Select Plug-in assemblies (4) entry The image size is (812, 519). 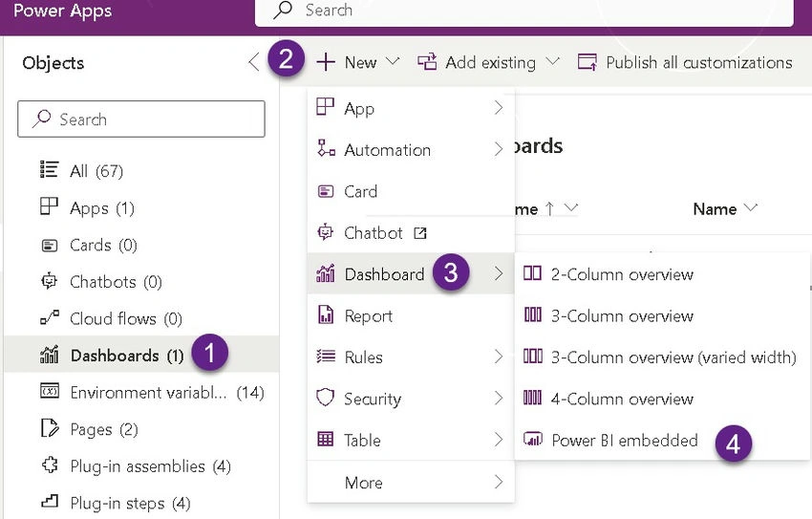(x=141, y=465)
